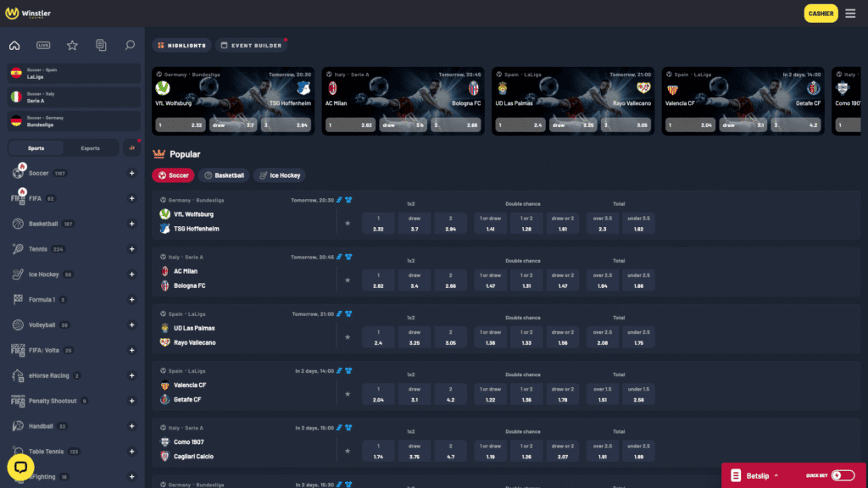The width and height of the screenshot is (868, 488).
Task: Select the Ice Hockey popular filter
Action: (280, 175)
